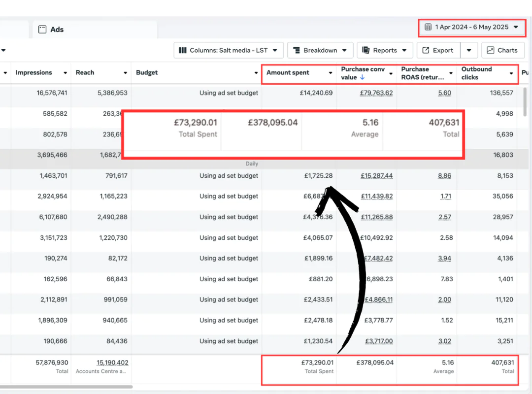This screenshot has width=532, height=394.
Task: Click the Reach column header
Action: 85,72
